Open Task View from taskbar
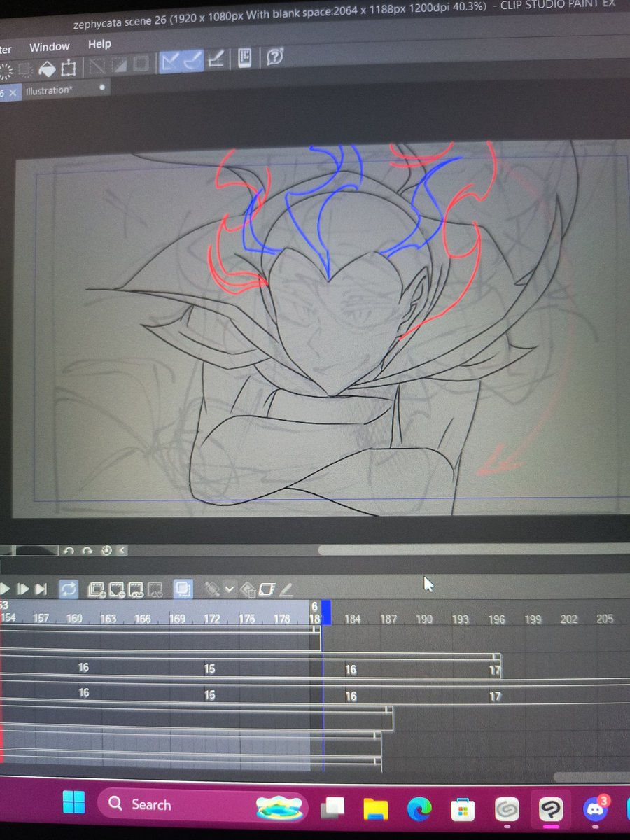This screenshot has width=630, height=840. [334, 808]
